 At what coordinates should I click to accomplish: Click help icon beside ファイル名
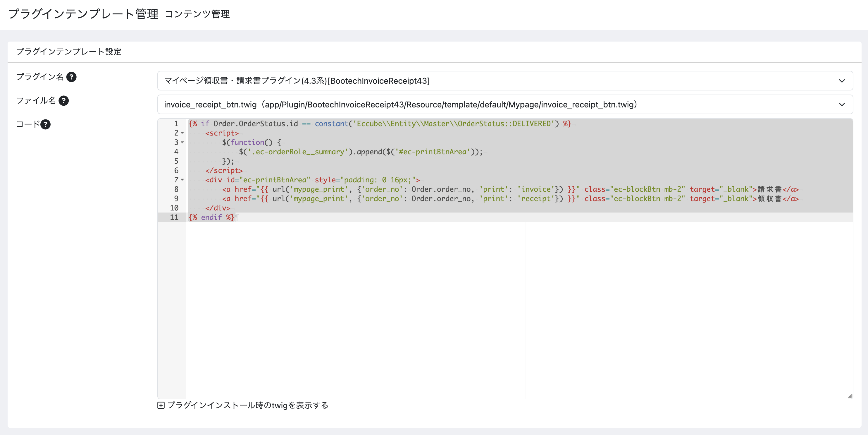(64, 101)
